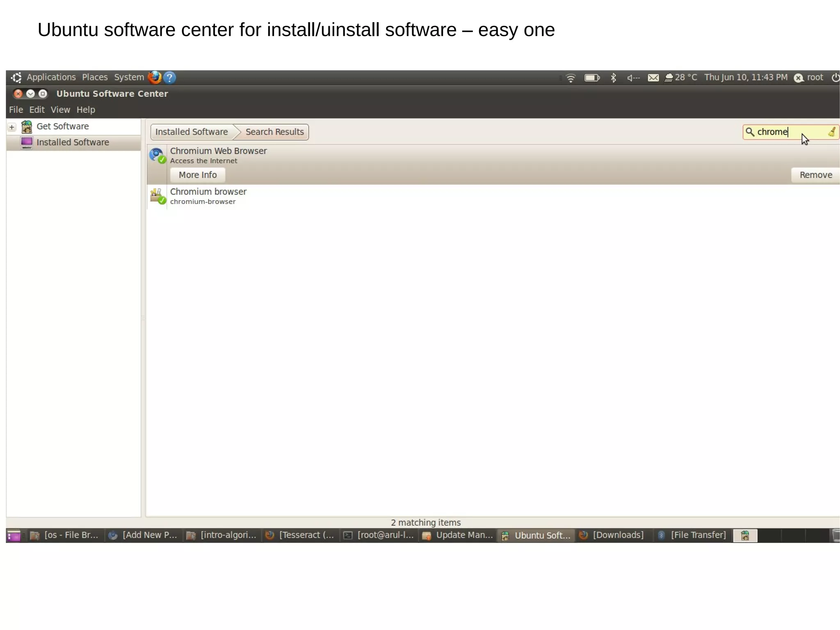Close the Ubuntu Software Center window

coord(18,94)
